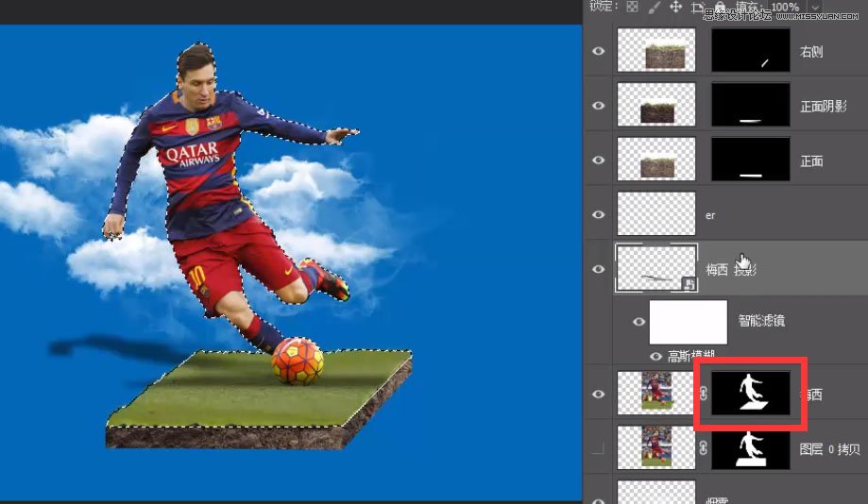Click the fill 100% value field
868x504 pixels.
(785, 7)
